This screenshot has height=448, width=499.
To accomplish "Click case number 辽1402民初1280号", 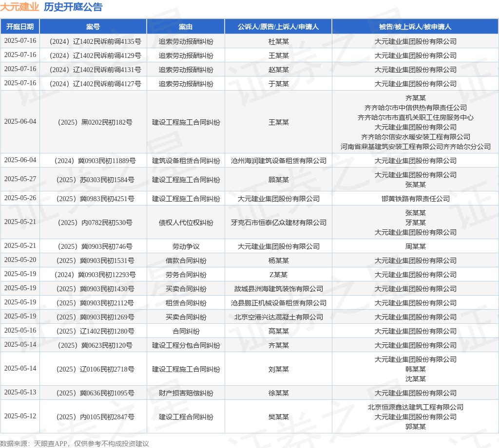I will [95, 331].
